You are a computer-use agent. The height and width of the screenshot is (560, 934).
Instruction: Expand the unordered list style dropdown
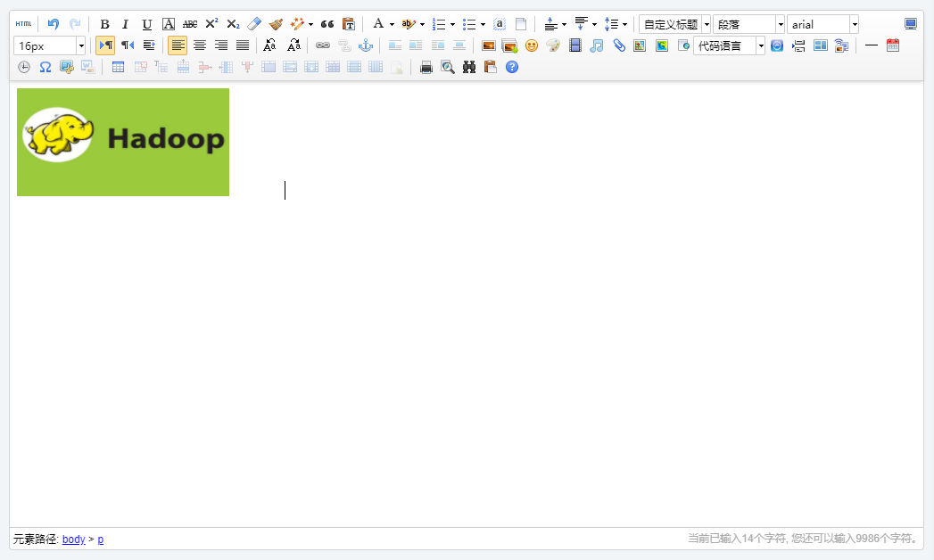(483, 24)
